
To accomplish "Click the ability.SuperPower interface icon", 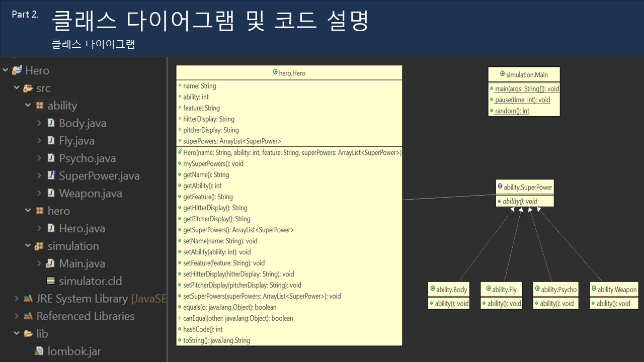I will coord(500,187).
